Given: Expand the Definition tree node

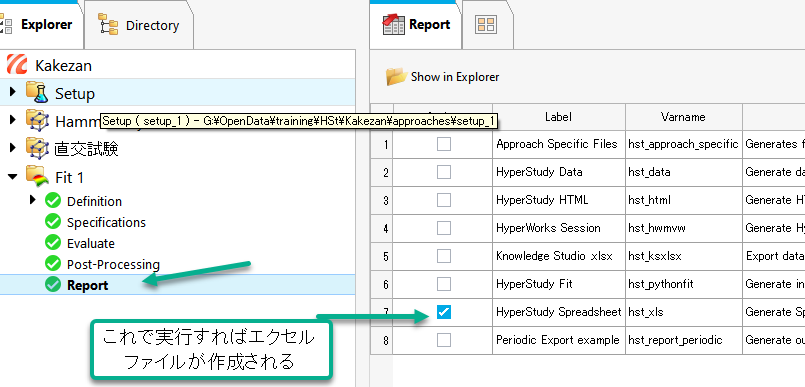Looking at the screenshot, I should (33, 200).
